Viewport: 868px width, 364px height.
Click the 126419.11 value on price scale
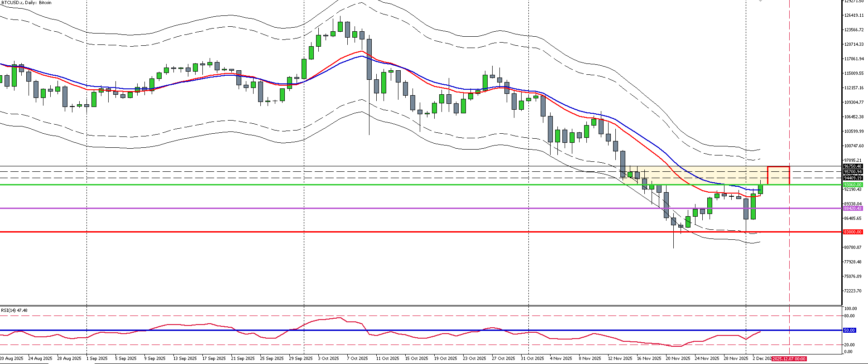pyautogui.click(x=854, y=15)
